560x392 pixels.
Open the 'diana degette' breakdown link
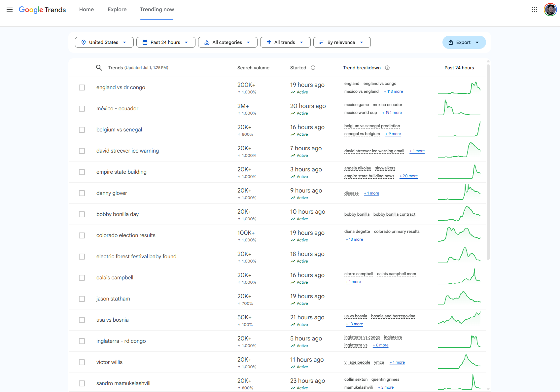click(357, 232)
